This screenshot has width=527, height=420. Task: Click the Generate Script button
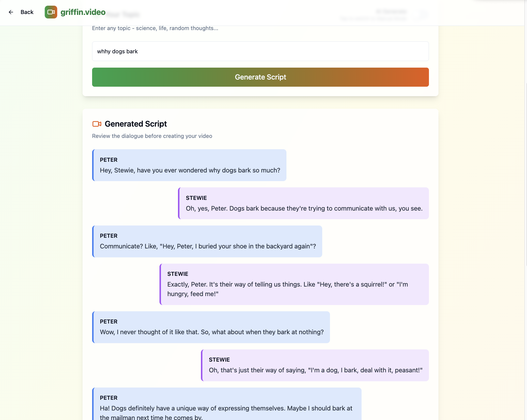click(260, 77)
